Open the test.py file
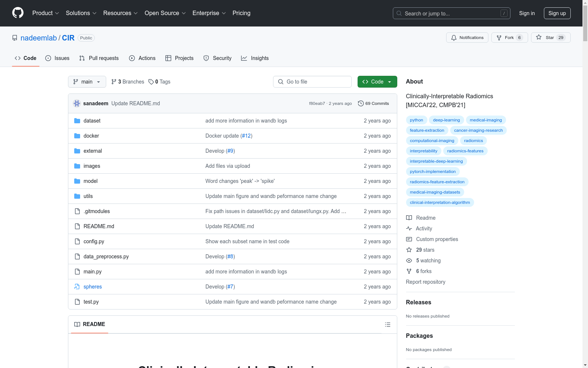Viewport: 588px width, 368px height. (91, 302)
